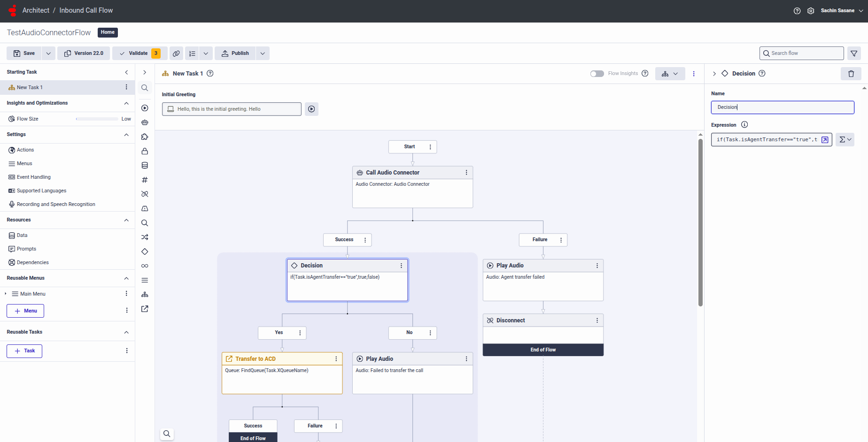Open the Save dropdown arrow
The image size is (868, 442).
(x=48, y=53)
